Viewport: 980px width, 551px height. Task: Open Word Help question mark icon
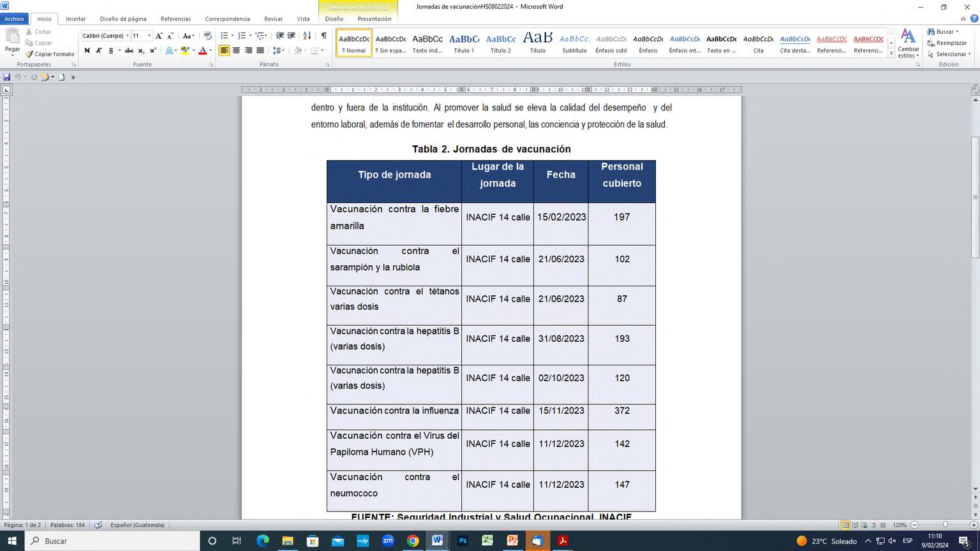click(x=974, y=19)
